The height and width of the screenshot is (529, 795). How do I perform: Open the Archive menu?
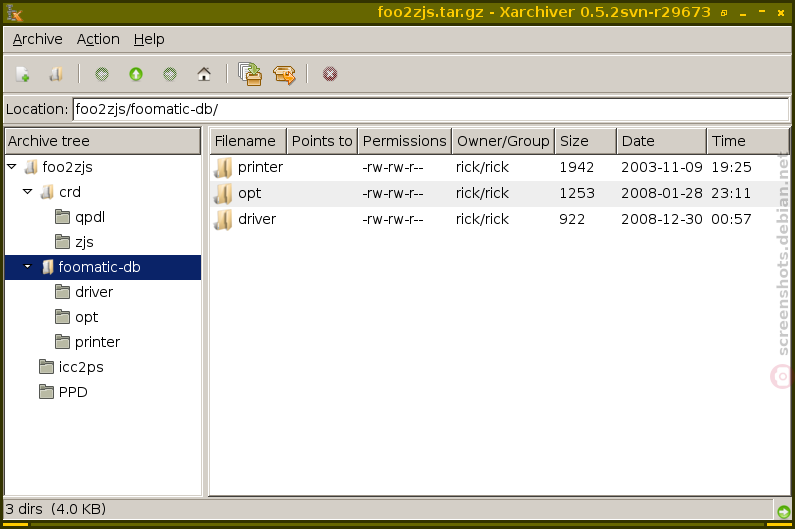(38, 39)
